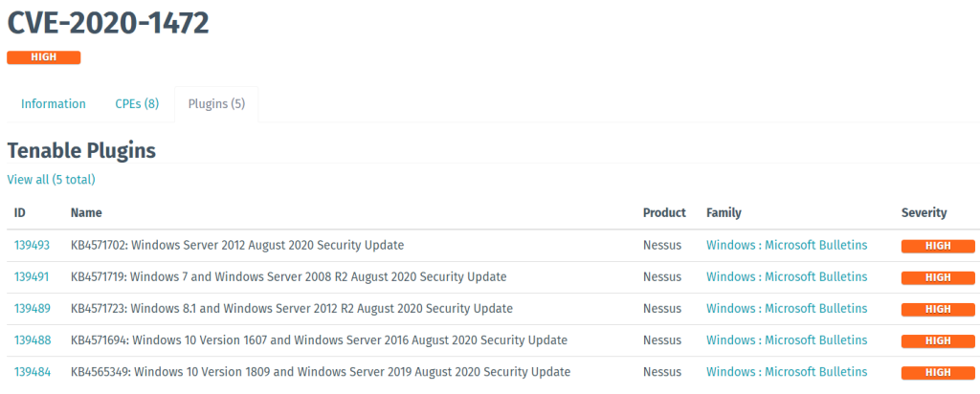980x394 pixels.
Task: Open plugin ID 139484
Action: (32, 372)
